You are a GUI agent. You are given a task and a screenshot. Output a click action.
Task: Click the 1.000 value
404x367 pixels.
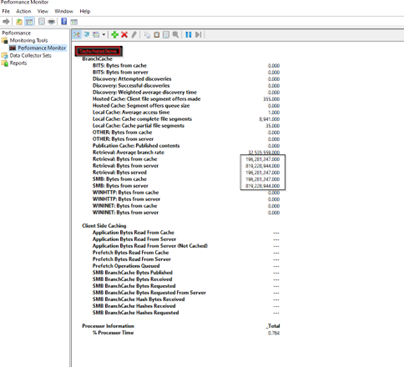(274, 112)
